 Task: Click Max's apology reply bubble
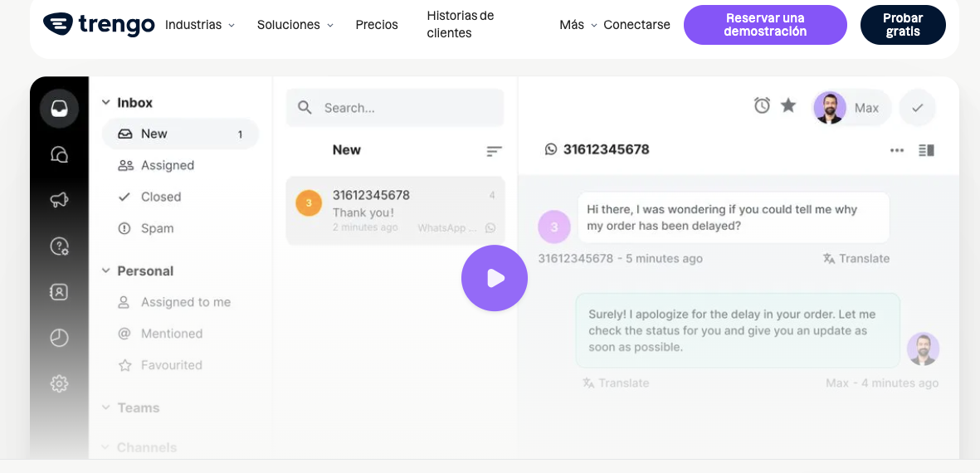pyautogui.click(x=738, y=330)
